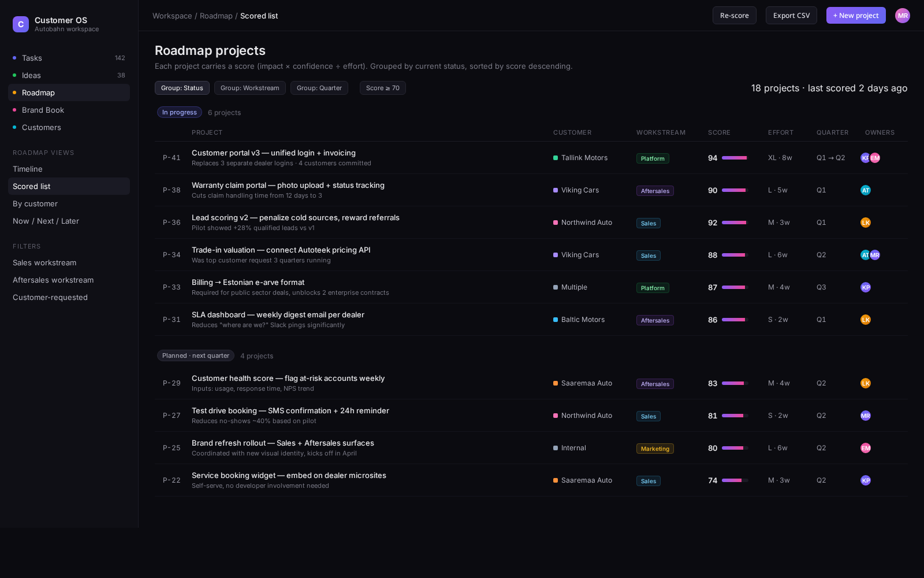The image size is (924, 578).
Task: Open Billing → Estonian e-arve format project
Action: point(248,282)
